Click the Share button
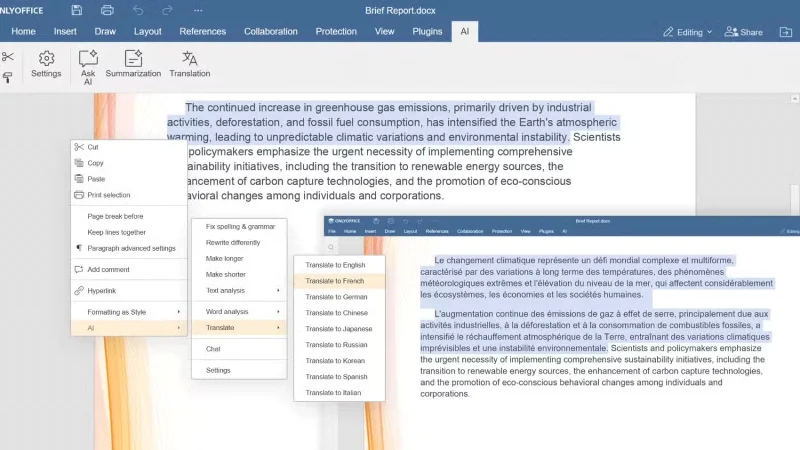 [744, 32]
